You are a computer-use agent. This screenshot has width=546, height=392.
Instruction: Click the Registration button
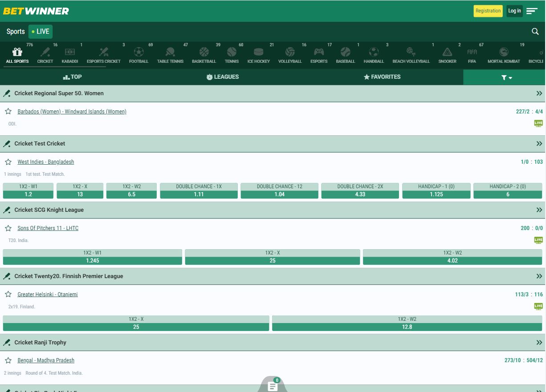tap(488, 11)
